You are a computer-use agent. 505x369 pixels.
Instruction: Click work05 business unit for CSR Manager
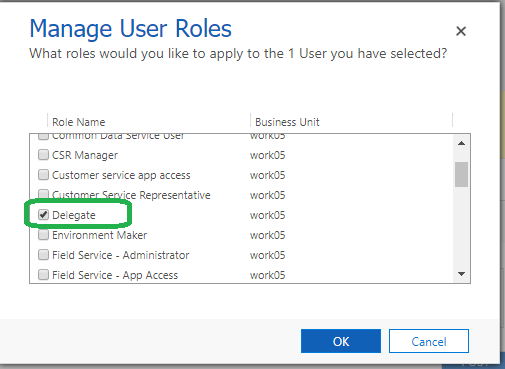268,155
